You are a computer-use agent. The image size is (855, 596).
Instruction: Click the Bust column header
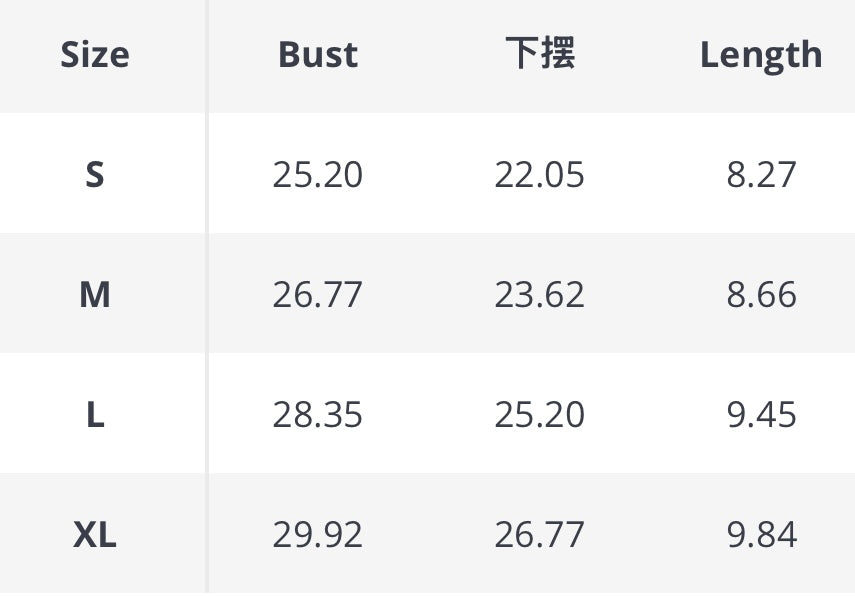pos(317,55)
